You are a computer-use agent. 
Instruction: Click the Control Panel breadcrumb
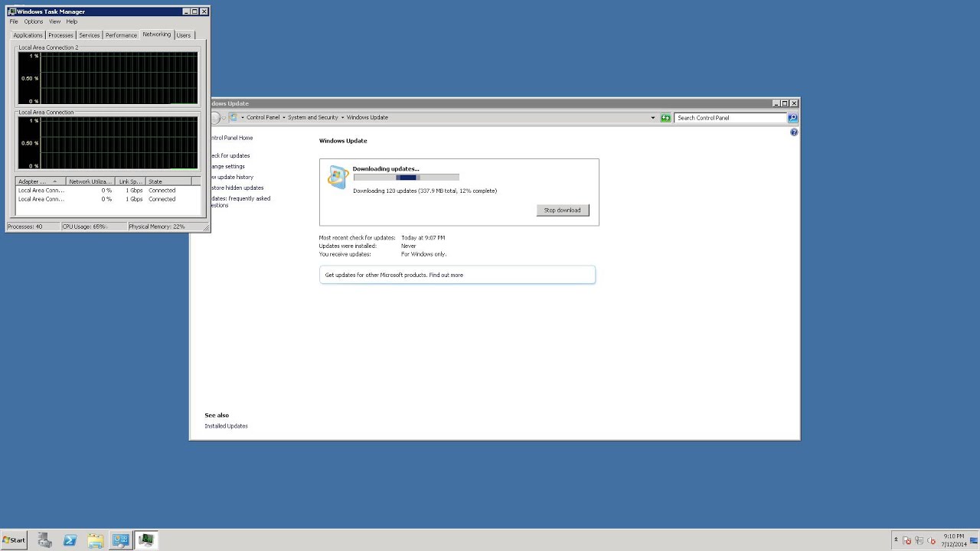pyautogui.click(x=263, y=118)
